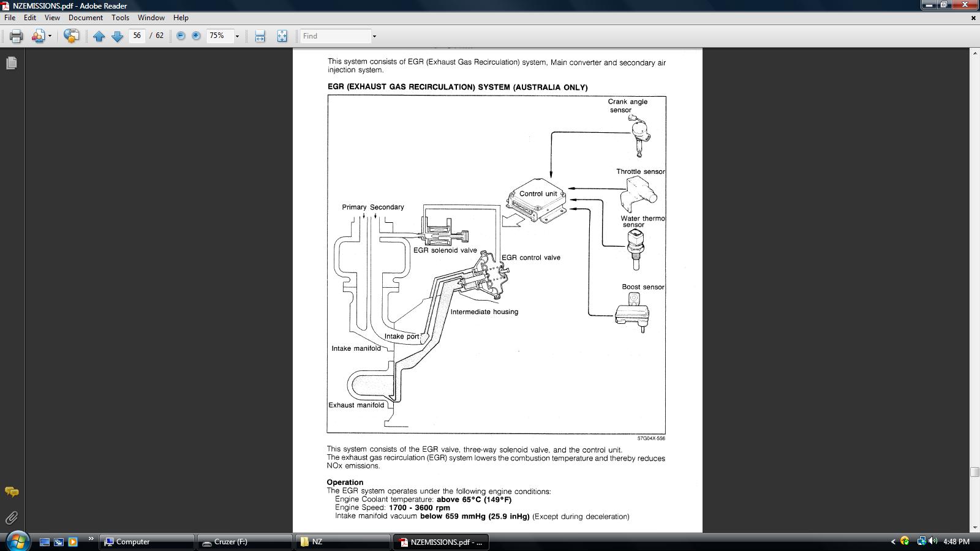Click the vertical scrollbar thumb
The height and width of the screenshot is (551, 980).
click(x=974, y=471)
